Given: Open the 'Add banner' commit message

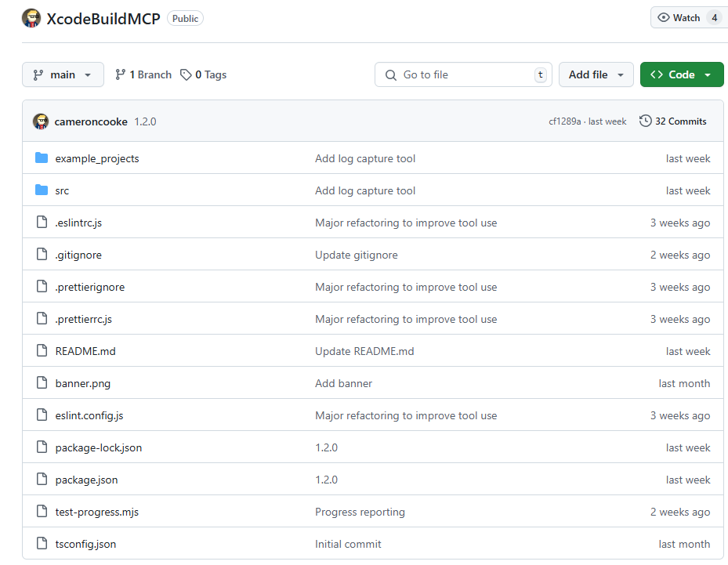Looking at the screenshot, I should pos(343,383).
